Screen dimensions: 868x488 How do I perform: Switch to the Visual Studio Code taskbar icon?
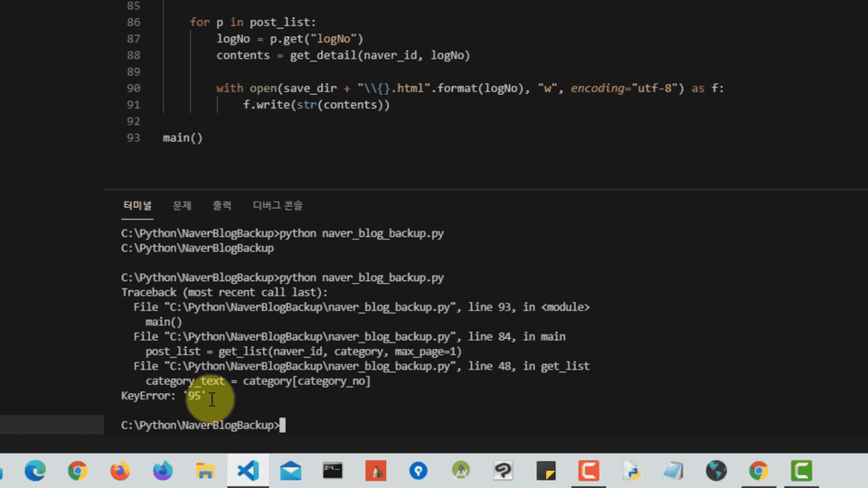coord(248,470)
